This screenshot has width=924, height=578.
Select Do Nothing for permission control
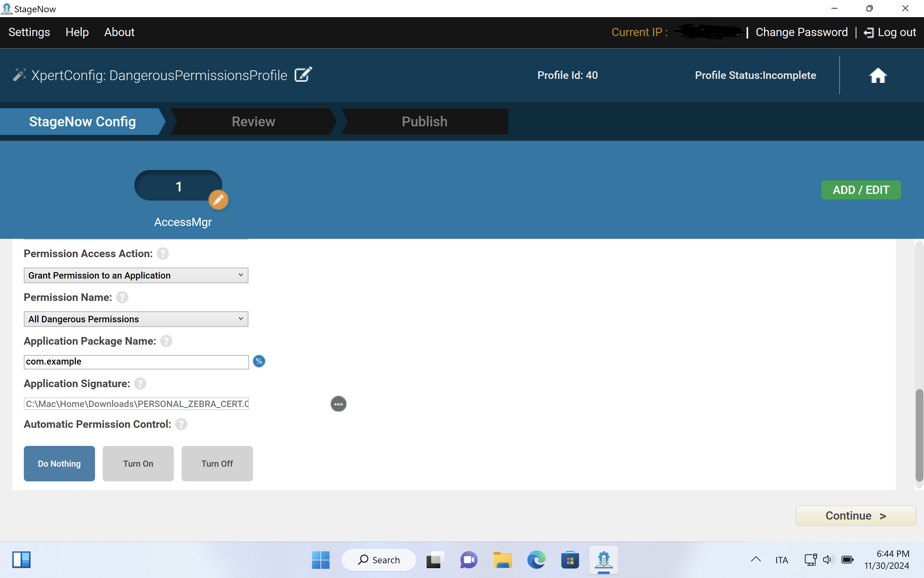pyautogui.click(x=59, y=463)
